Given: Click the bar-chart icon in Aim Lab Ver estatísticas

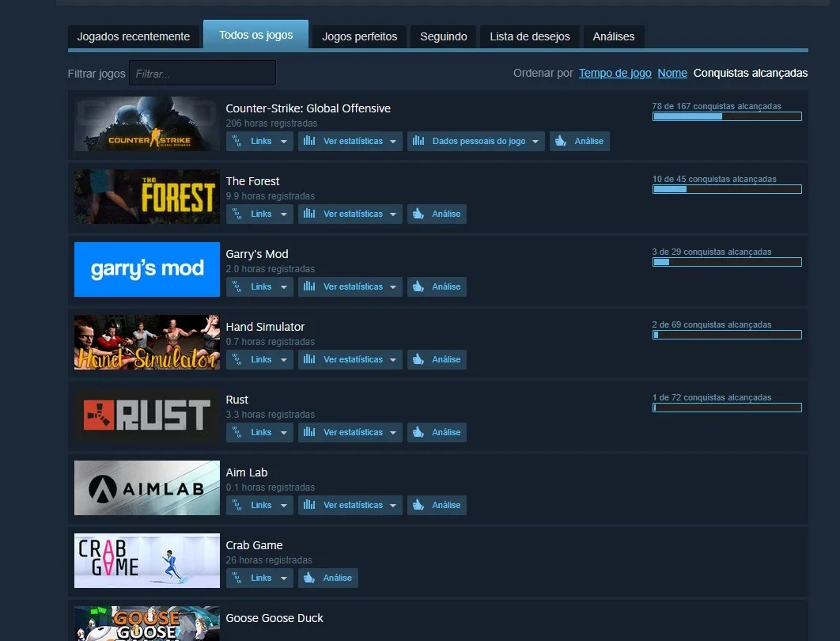Looking at the screenshot, I should pyautogui.click(x=309, y=505).
